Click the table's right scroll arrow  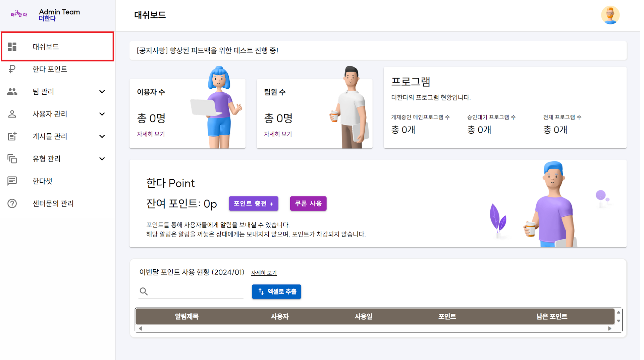coord(610,328)
